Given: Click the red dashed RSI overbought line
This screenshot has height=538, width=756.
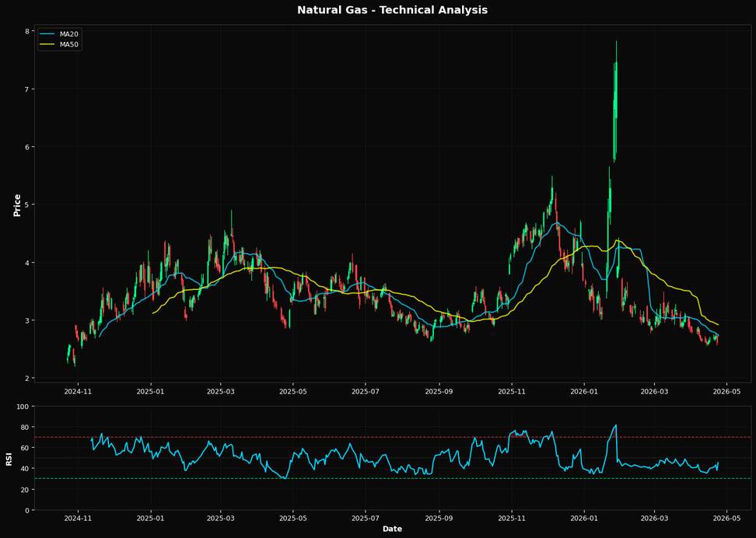Looking at the screenshot, I should click(x=393, y=437).
